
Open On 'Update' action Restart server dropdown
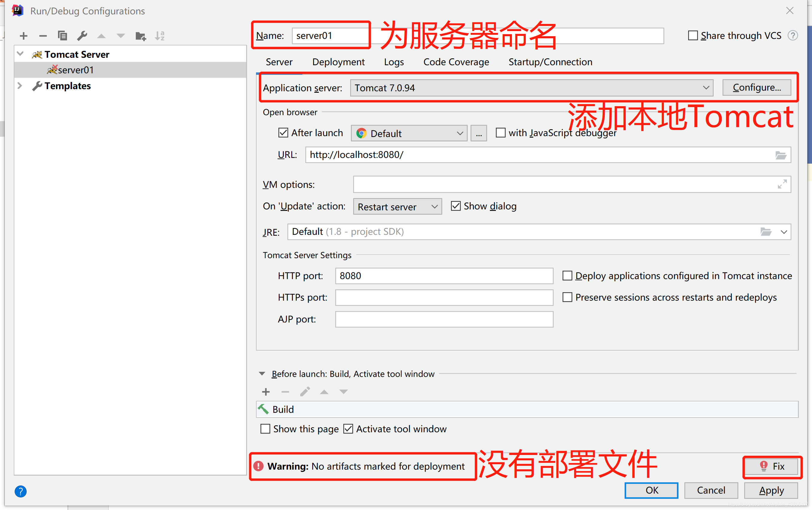[x=397, y=206]
